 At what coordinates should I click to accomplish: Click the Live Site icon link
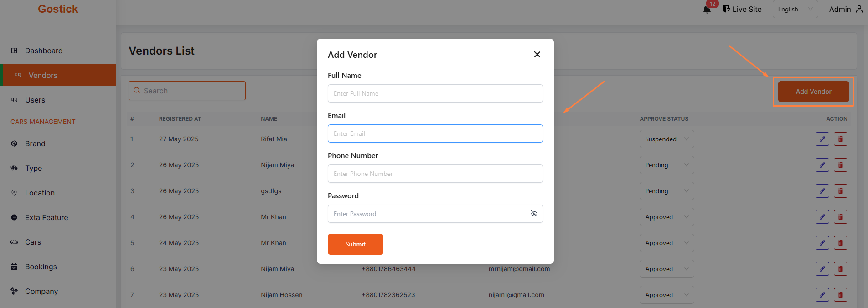[727, 9]
